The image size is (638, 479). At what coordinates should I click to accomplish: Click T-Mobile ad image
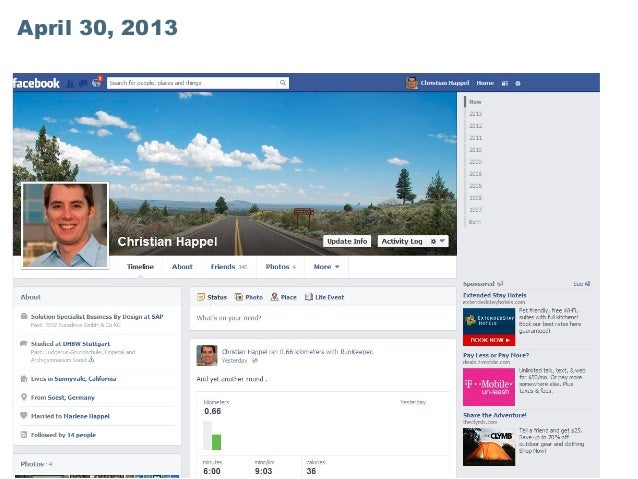489,387
